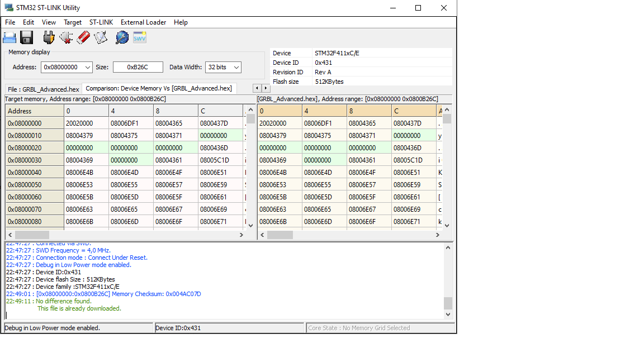Disconnect from target using the red-cross plug icon
The image size is (644, 362).
click(x=66, y=38)
